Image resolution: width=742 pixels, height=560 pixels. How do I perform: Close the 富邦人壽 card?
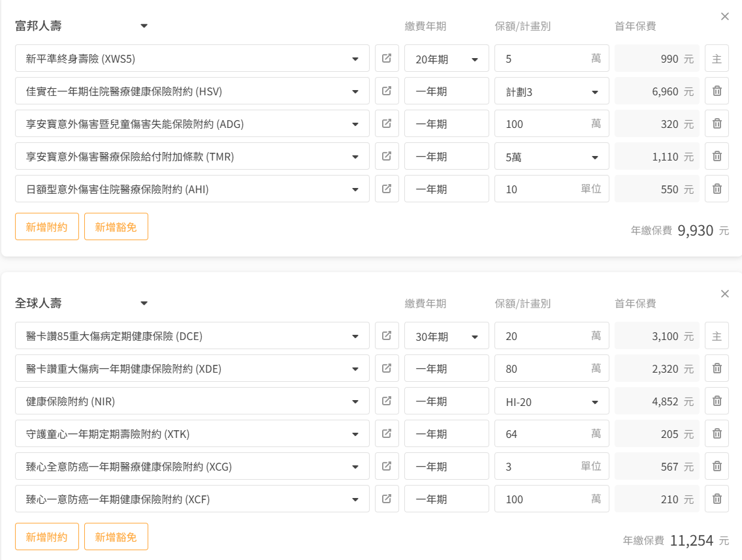[724, 17]
